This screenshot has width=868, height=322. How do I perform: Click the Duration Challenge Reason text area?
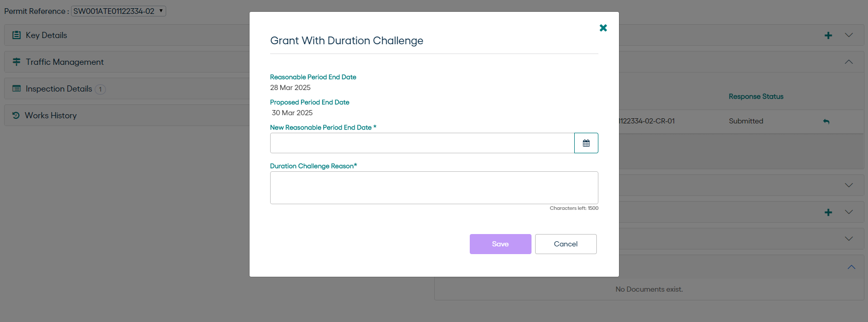tap(434, 188)
